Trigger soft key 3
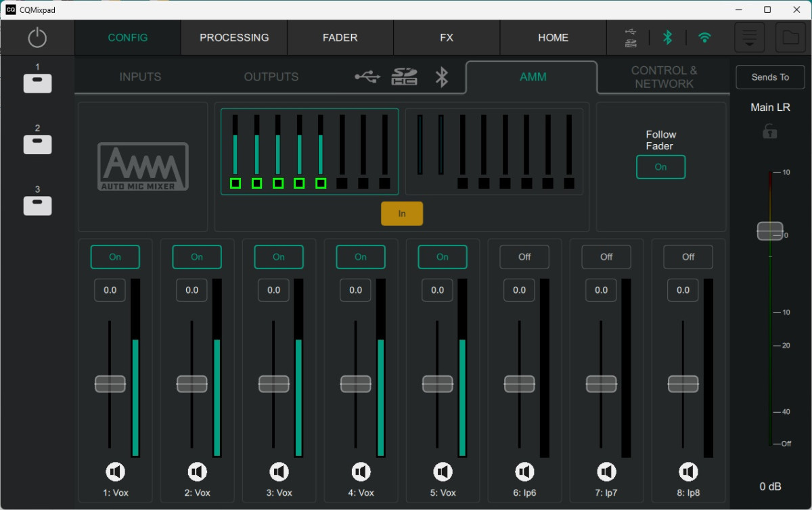 click(x=38, y=205)
